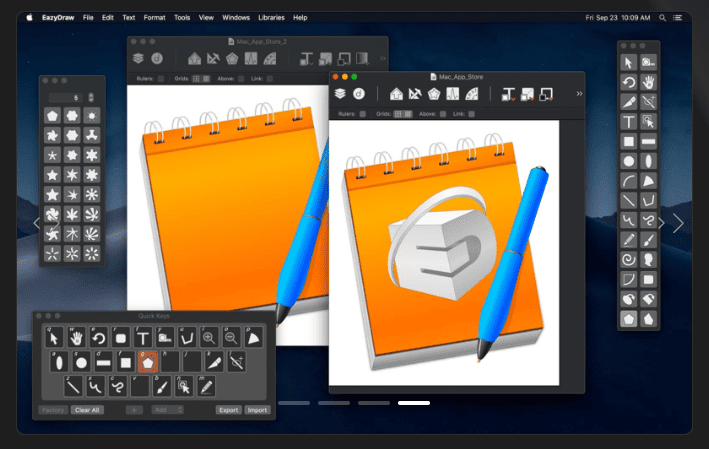
Task: Select the head silhouette tool in the right palette
Action: (x=648, y=260)
